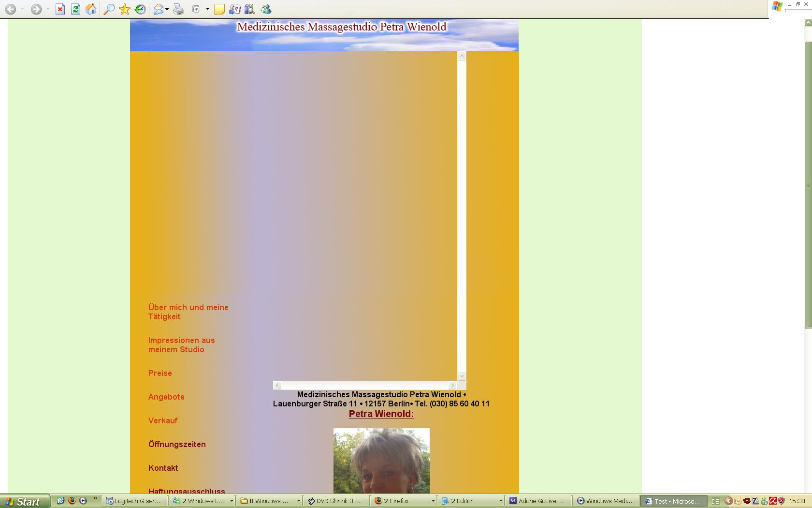Click the browser vertical scrollbar thumb

808,185
